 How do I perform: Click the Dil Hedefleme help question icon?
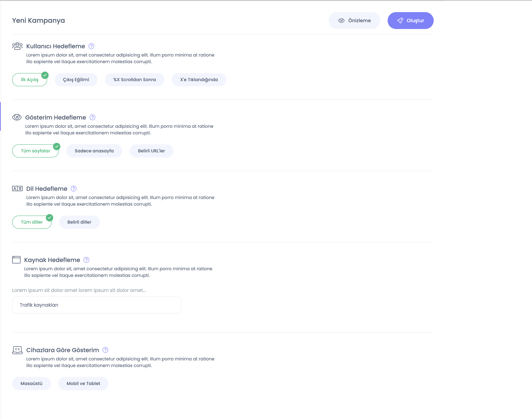tap(74, 188)
